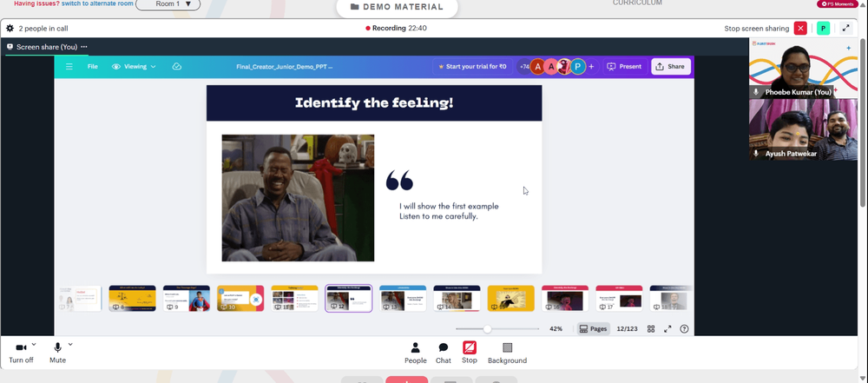Turn off the camera
The image size is (868, 383).
[x=21, y=353]
